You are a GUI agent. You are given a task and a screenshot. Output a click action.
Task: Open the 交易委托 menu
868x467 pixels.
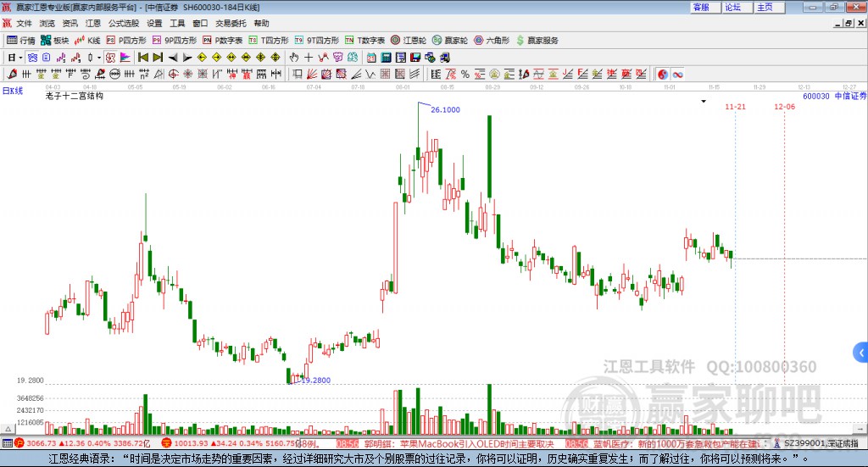tap(231, 23)
